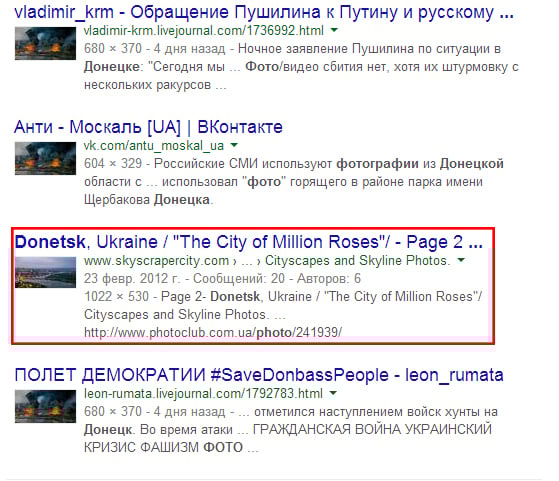Click the skyline thumbnail beside skyscrapercity.com result
Image resolution: width=559 pixels, height=481 pixels.
45,272
